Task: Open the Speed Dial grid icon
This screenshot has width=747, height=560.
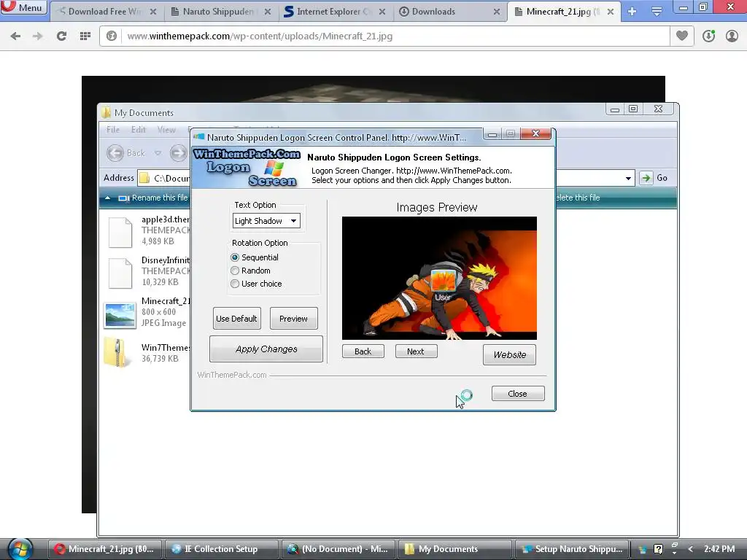Action: [x=85, y=36]
